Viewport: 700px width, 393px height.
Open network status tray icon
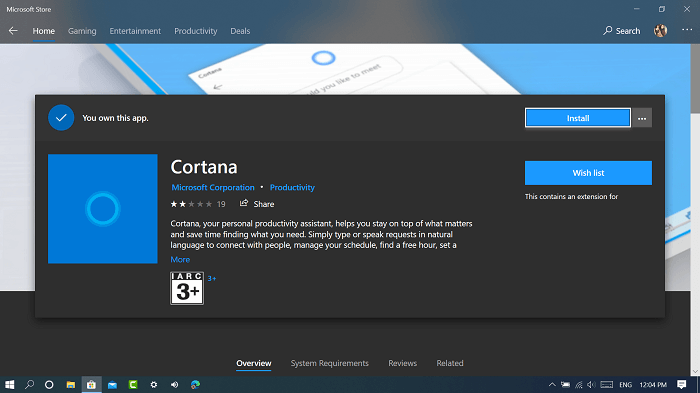click(x=579, y=385)
